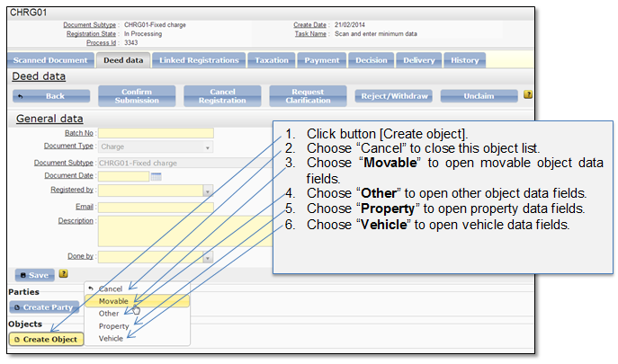Click Confirm Submission button

tap(137, 96)
